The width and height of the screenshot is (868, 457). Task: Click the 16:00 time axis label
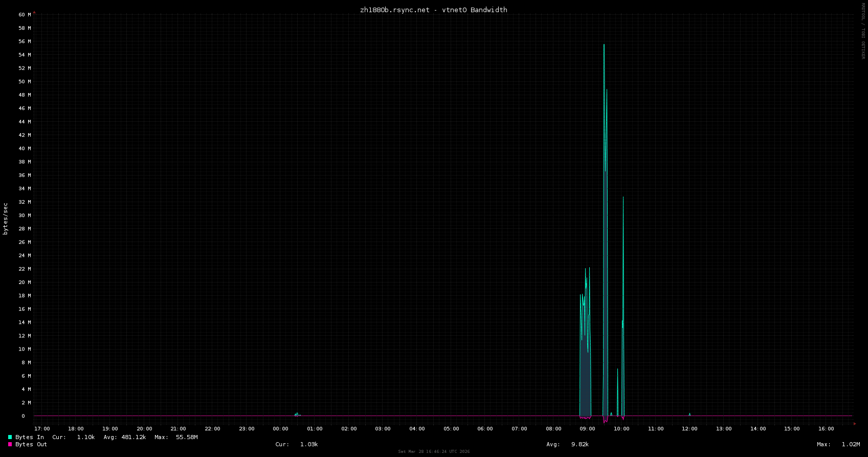[826, 429]
